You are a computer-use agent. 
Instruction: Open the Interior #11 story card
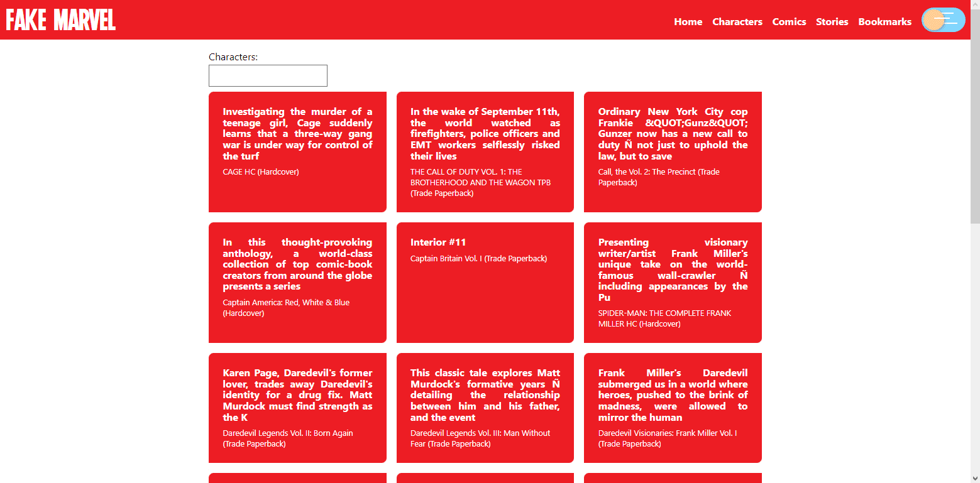pos(485,283)
